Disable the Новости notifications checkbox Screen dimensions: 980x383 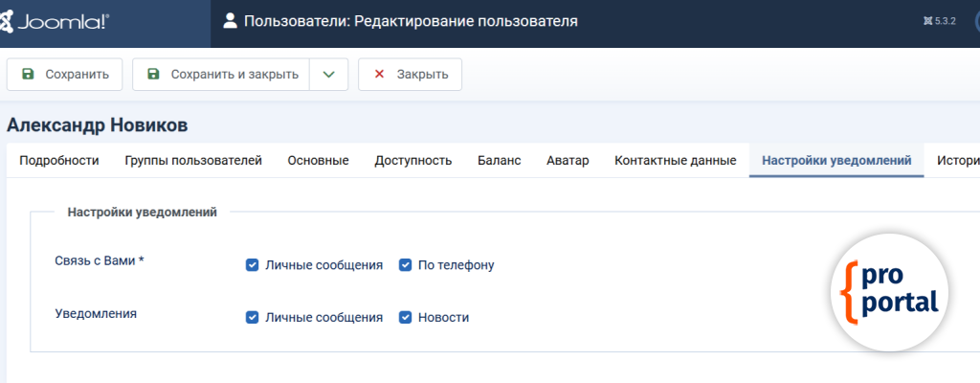pyautogui.click(x=405, y=318)
